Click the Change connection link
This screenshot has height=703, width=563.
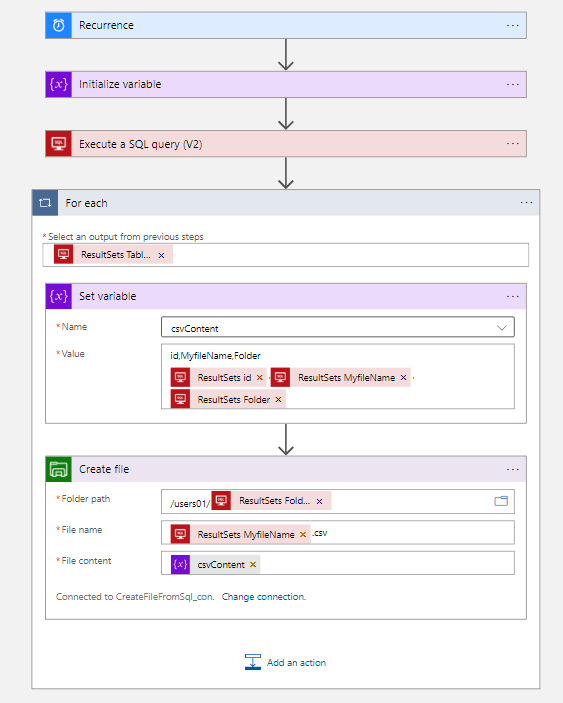click(264, 597)
